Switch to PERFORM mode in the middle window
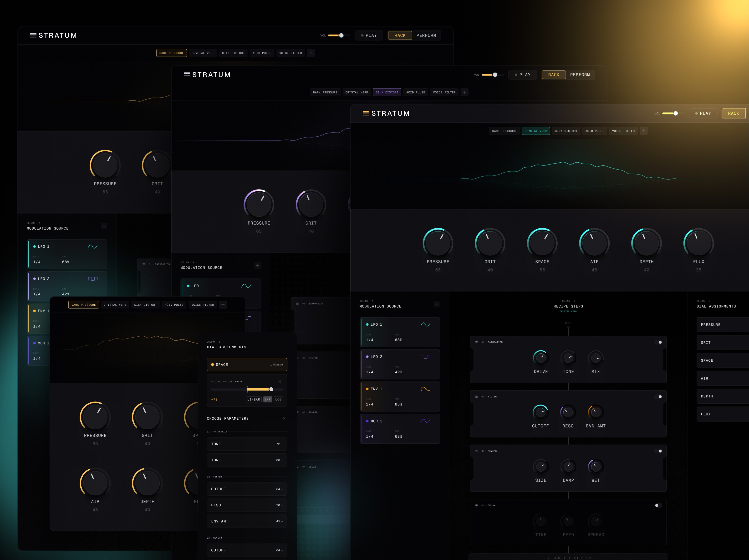This screenshot has height=560, width=749. point(580,75)
